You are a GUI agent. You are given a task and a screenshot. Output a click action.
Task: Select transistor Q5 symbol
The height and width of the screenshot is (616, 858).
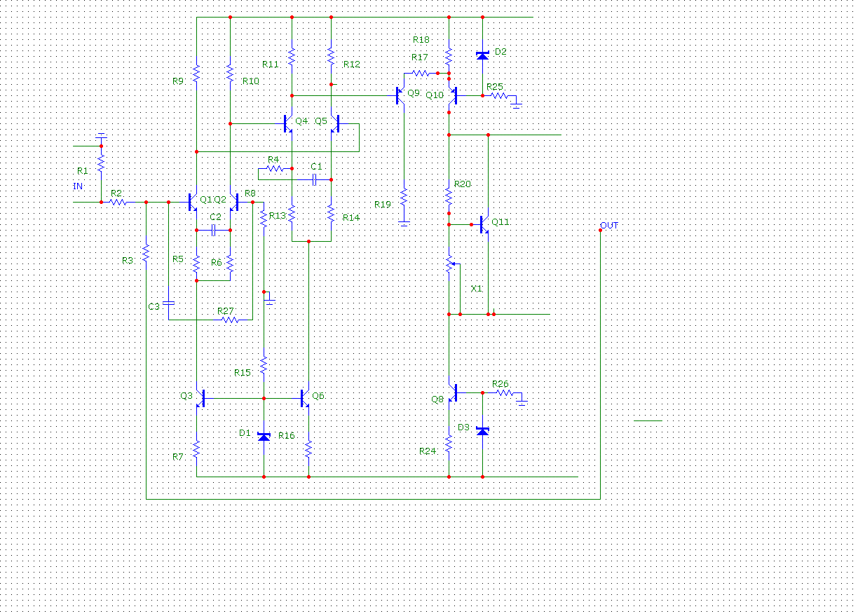[x=335, y=123]
